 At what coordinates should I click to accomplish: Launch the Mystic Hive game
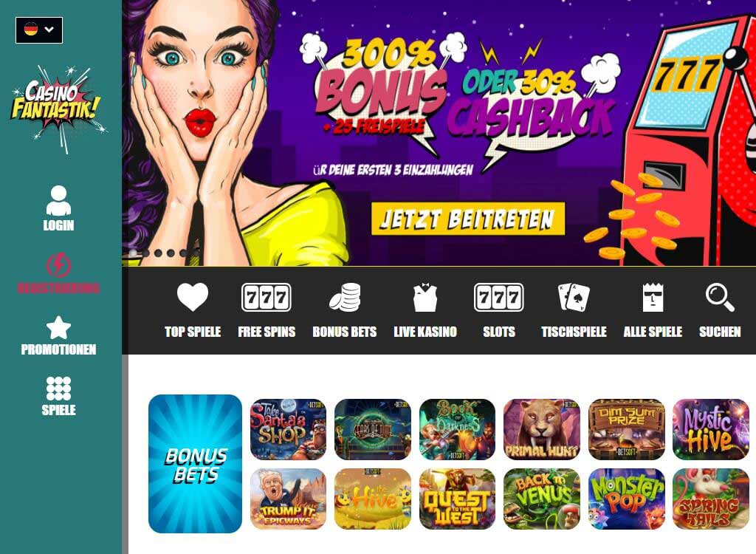[711, 429]
